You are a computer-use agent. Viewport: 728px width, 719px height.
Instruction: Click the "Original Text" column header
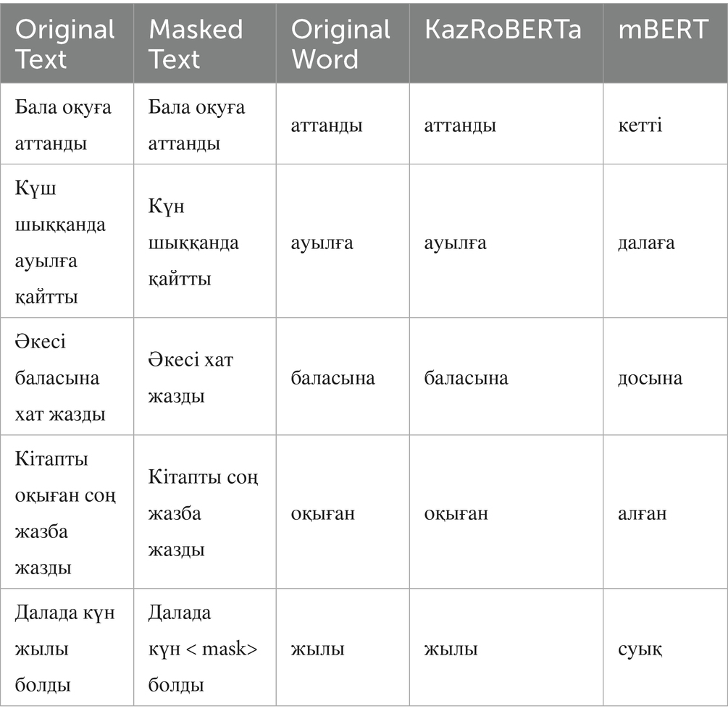click(65, 43)
